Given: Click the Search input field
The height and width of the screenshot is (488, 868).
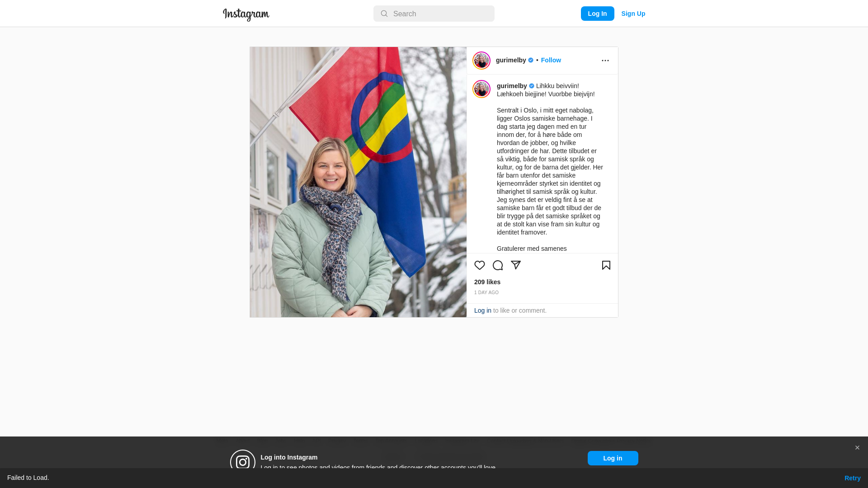Looking at the screenshot, I should coord(434,14).
